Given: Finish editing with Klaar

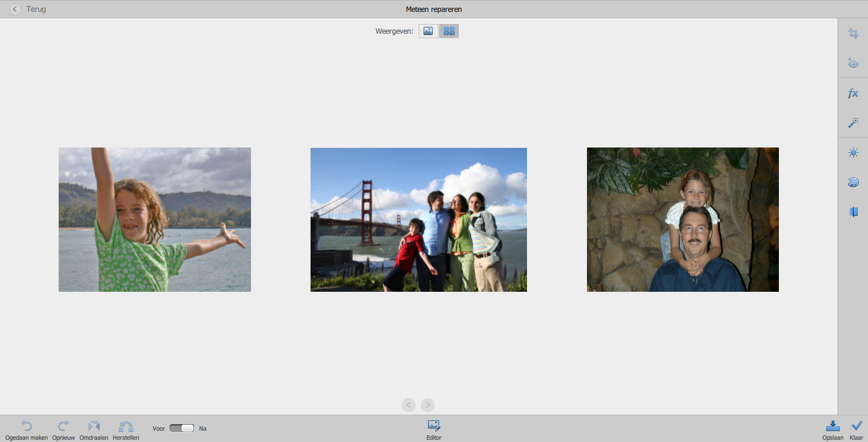Looking at the screenshot, I should [x=857, y=430].
